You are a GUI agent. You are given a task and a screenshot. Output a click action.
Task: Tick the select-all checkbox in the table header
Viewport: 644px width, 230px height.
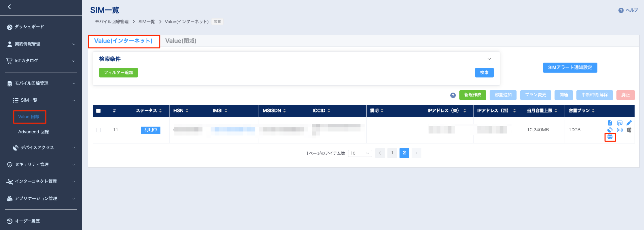99,111
